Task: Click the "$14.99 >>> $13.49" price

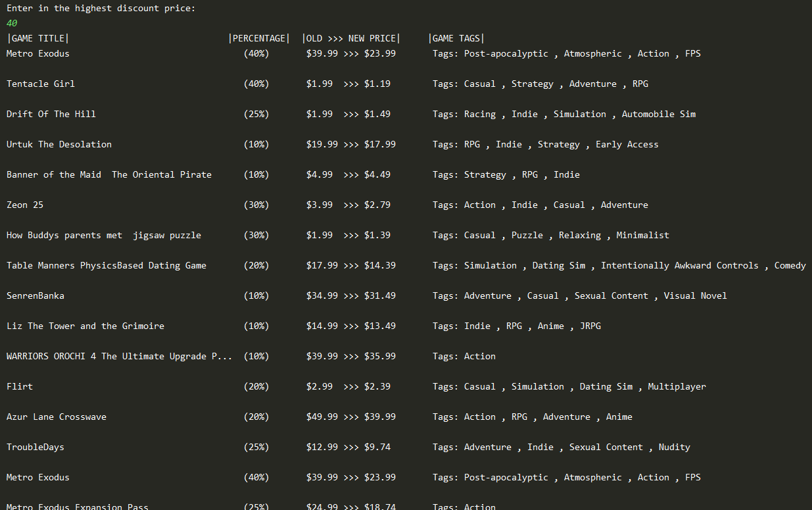Action: pos(351,326)
